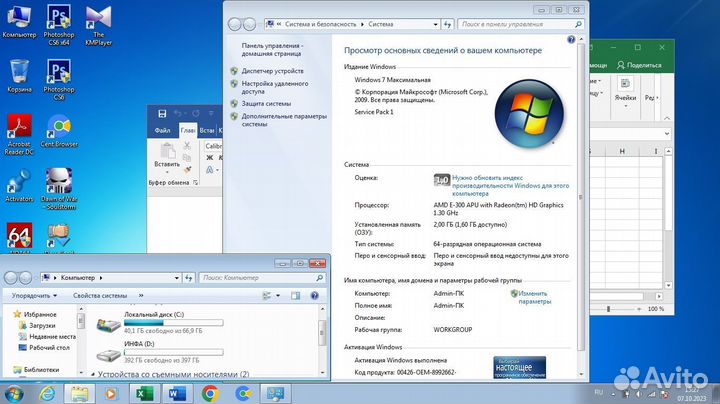Click Панель управления домашняя страница link

point(272,50)
